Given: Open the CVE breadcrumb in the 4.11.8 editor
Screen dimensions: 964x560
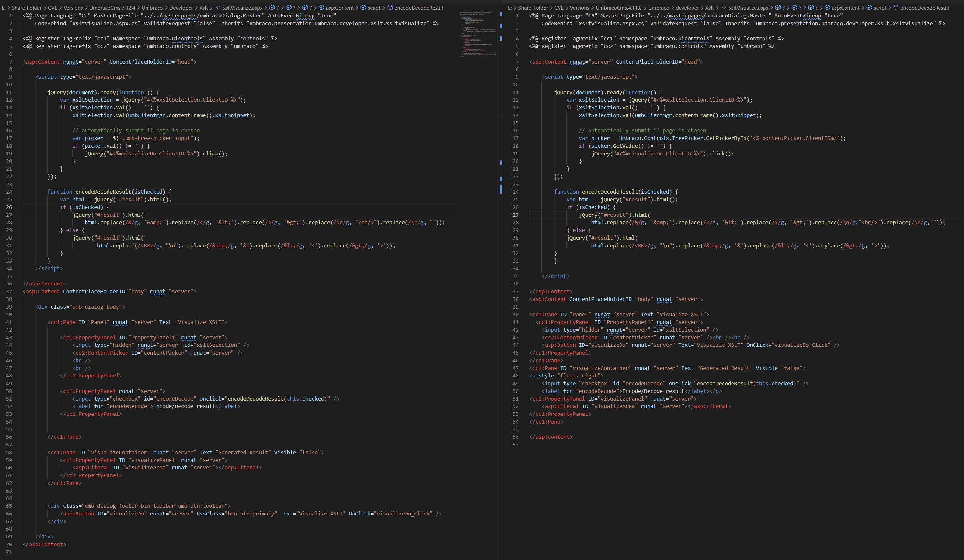Looking at the screenshot, I should click(559, 8).
